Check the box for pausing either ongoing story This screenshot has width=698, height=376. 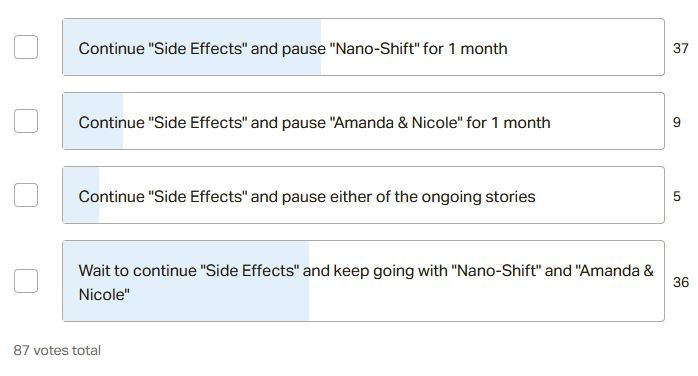26,195
